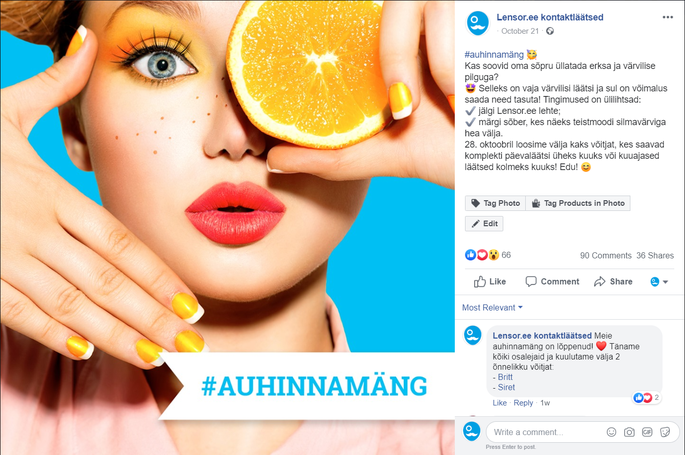The image size is (685, 455).
Task: Open the Most Relevant comment sorting dropdown
Action: pyautogui.click(x=492, y=307)
